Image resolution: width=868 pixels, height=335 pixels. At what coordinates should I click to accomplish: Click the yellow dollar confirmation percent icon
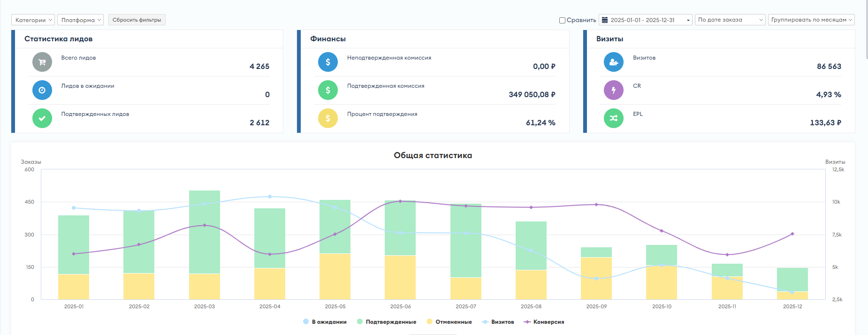point(327,118)
